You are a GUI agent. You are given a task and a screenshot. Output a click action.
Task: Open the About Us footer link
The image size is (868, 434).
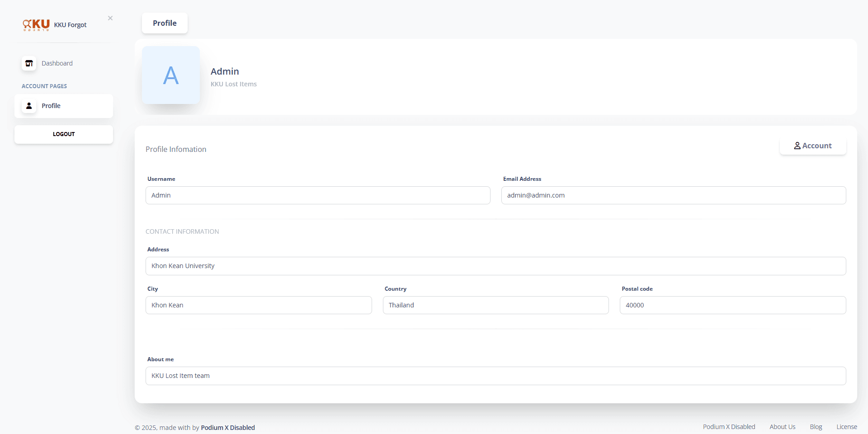(x=782, y=427)
